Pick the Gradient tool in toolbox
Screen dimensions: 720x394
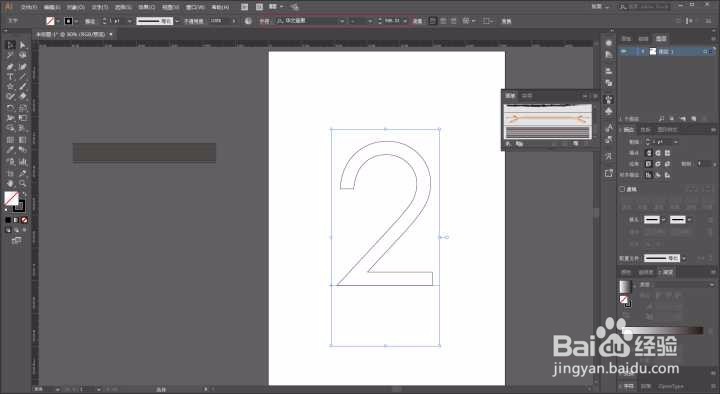pyautogui.click(x=22, y=140)
